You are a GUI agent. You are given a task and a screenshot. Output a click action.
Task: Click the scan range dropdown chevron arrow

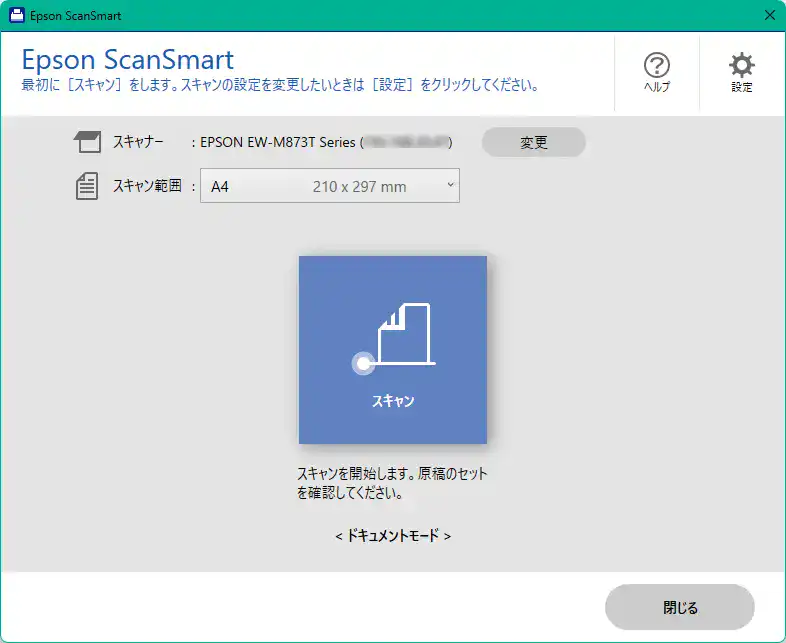click(449, 185)
